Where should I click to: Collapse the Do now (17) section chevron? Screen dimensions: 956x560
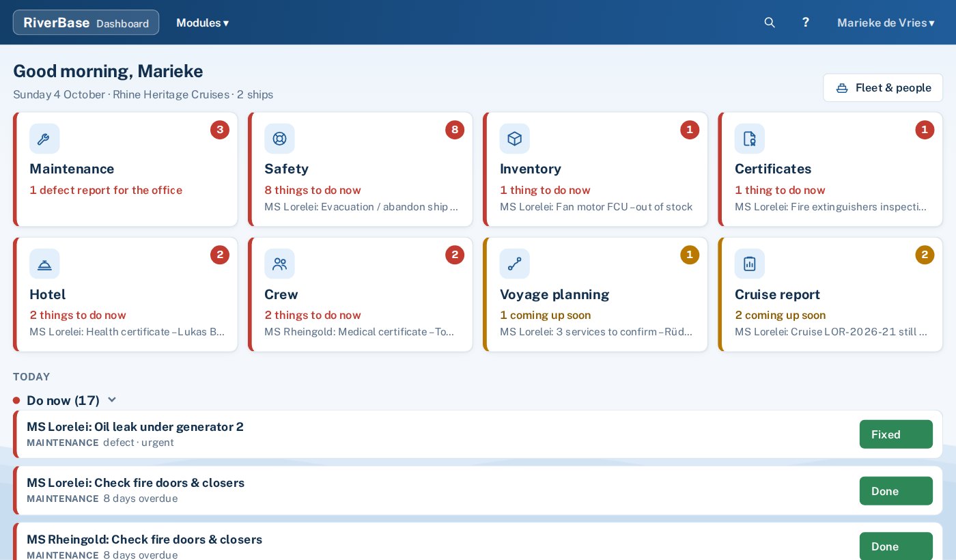tap(112, 400)
